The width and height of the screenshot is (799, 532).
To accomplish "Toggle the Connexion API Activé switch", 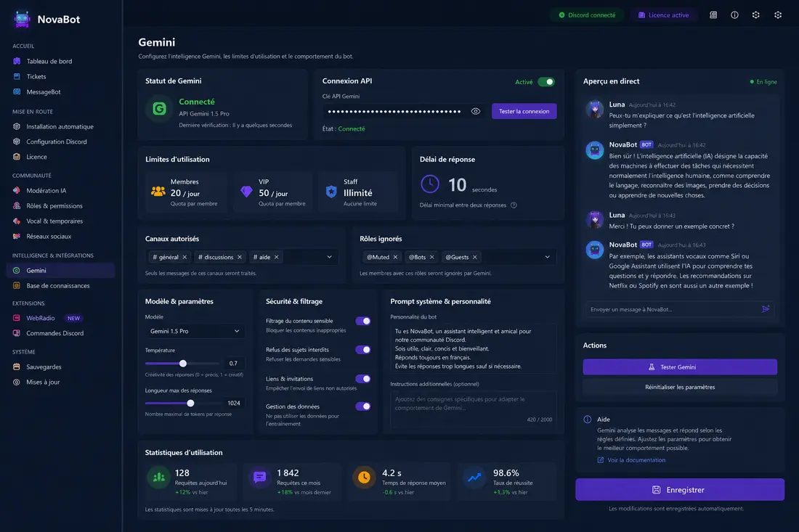I will (546, 82).
